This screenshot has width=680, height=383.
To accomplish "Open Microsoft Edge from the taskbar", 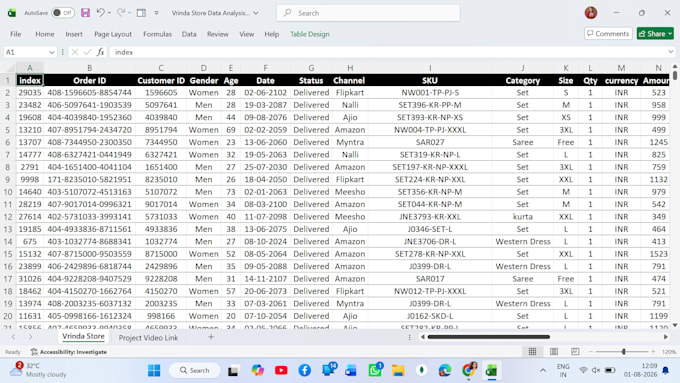I will (445, 370).
